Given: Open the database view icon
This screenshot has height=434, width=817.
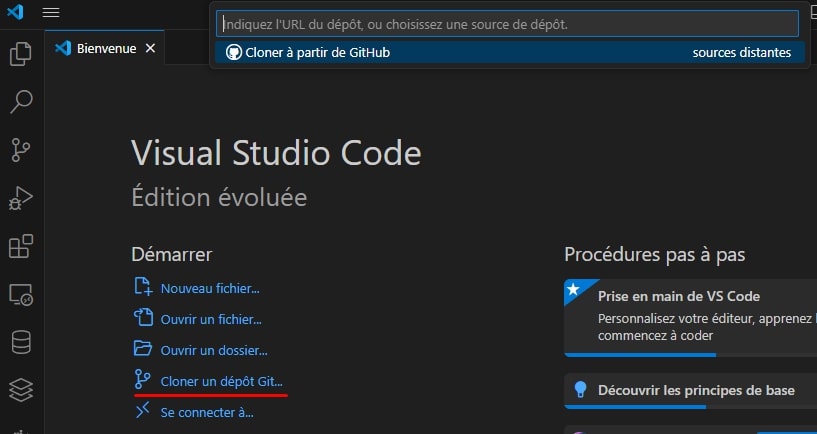Looking at the screenshot, I should [21, 342].
